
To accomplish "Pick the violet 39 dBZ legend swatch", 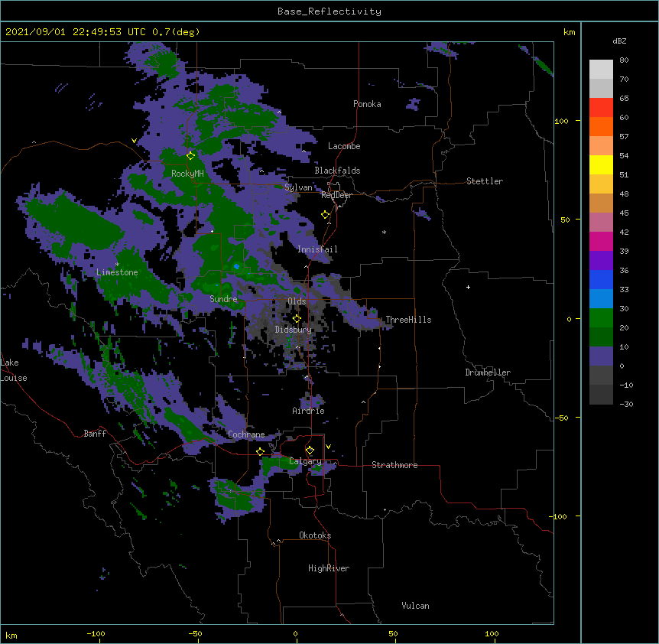I will 601,261.
